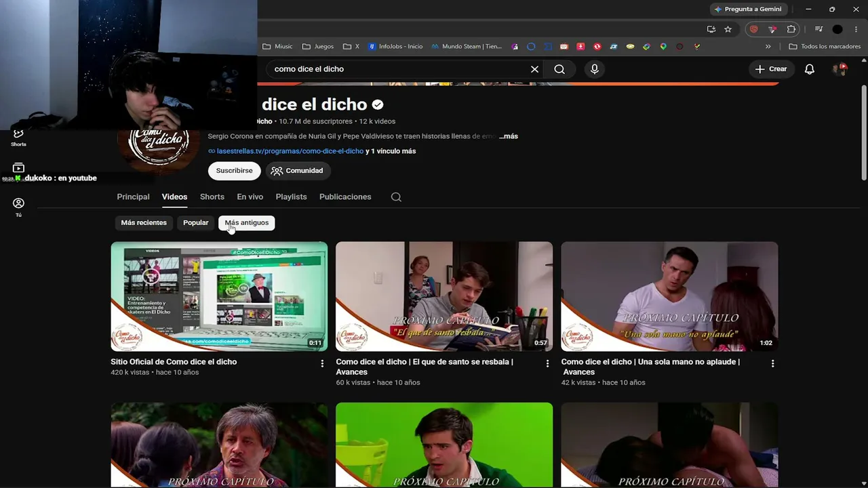Bookmark this page with the star
The image size is (868, 488).
click(x=728, y=29)
